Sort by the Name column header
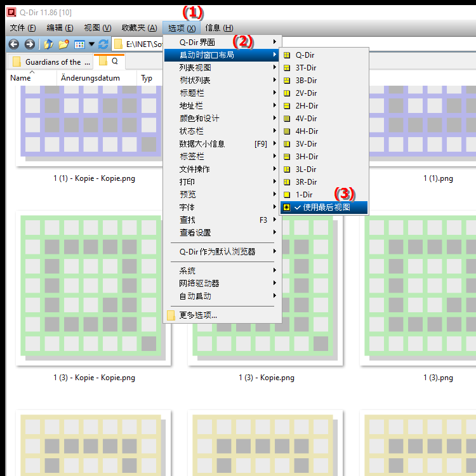The width and height of the screenshot is (476, 476). pyautogui.click(x=32, y=78)
